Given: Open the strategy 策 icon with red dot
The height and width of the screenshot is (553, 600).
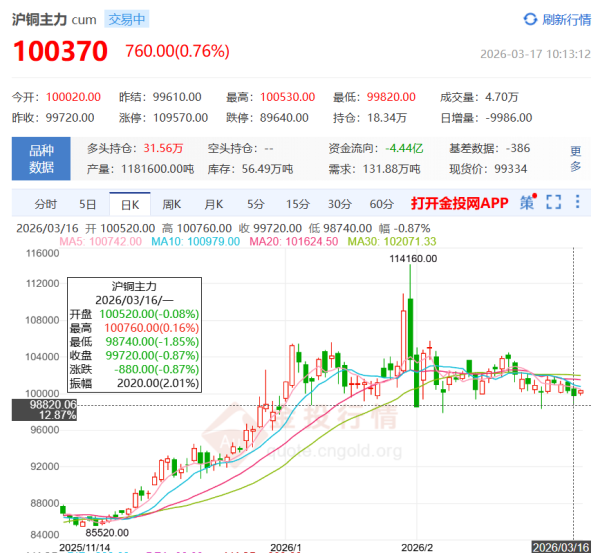Looking at the screenshot, I should (528, 202).
